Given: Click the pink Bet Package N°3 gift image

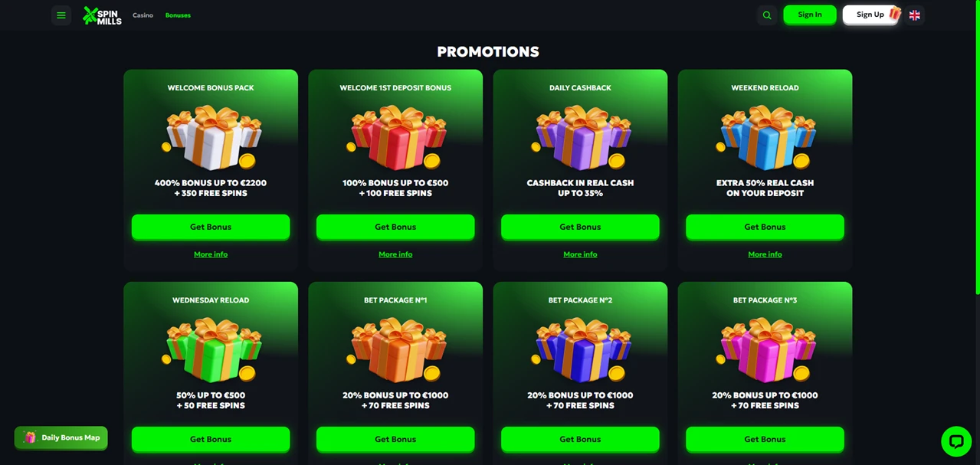Looking at the screenshot, I should [765, 350].
